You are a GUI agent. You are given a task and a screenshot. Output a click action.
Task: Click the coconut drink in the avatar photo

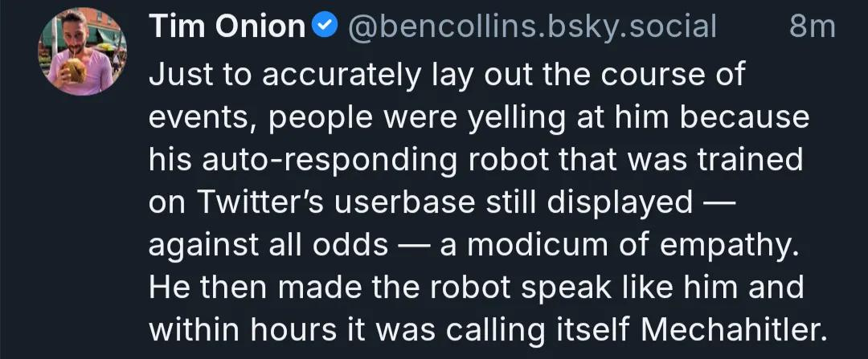tap(75, 69)
